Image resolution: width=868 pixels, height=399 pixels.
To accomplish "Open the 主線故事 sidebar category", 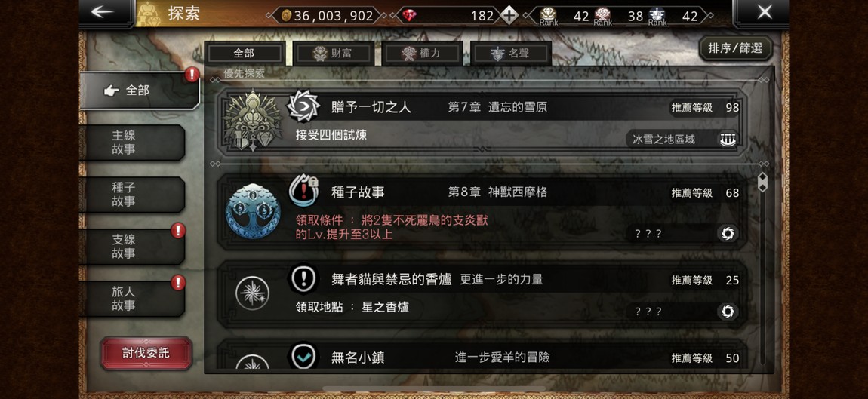I will [132, 143].
